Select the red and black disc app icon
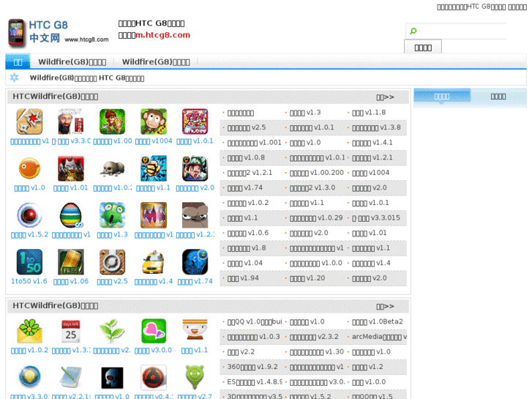This screenshot has width=532, height=399. (x=154, y=378)
